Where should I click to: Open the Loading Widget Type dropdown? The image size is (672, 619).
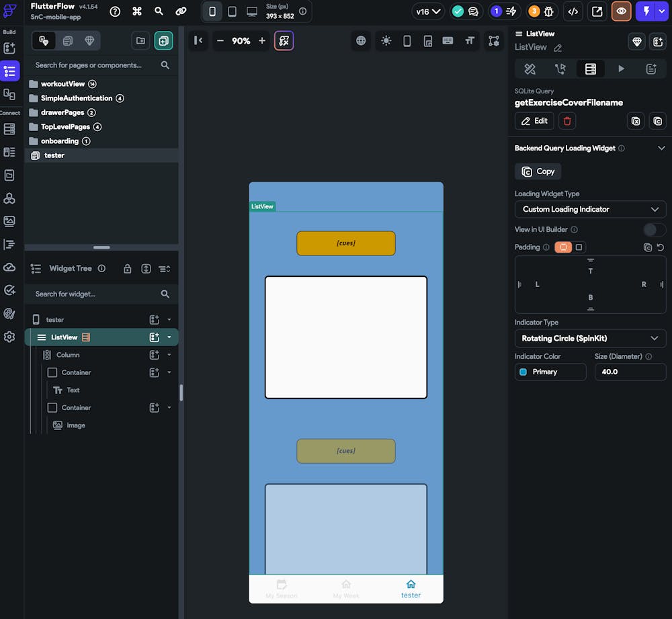click(590, 209)
